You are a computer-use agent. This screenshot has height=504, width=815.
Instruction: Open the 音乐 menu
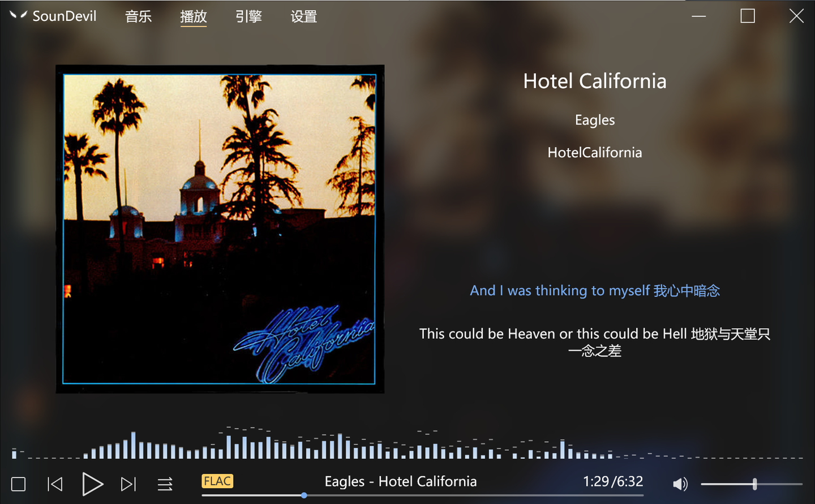point(139,16)
